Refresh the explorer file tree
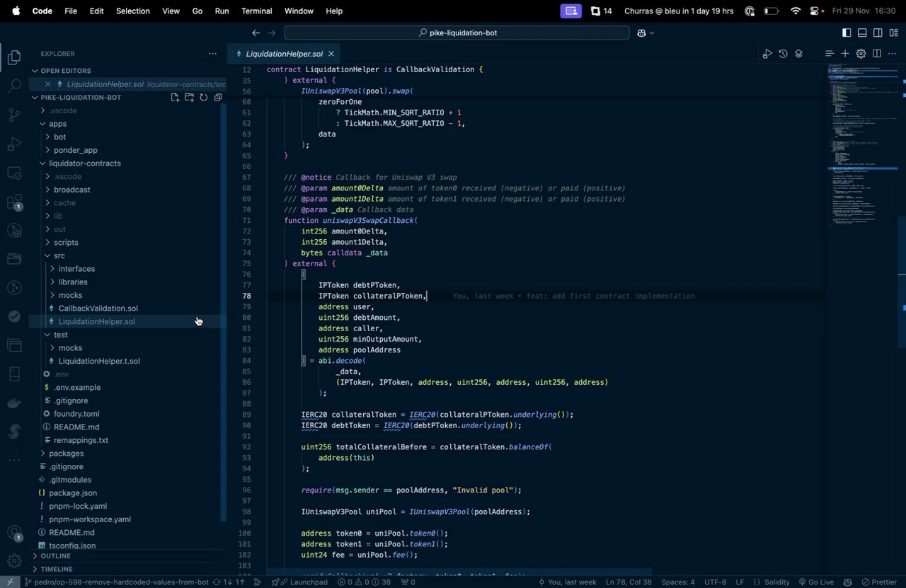The image size is (906, 588). [204, 98]
